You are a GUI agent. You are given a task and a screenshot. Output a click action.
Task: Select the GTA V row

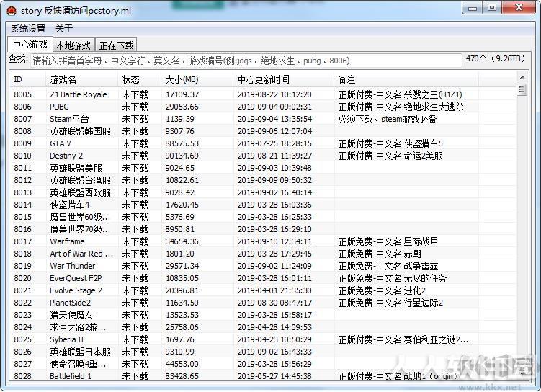click(263, 143)
